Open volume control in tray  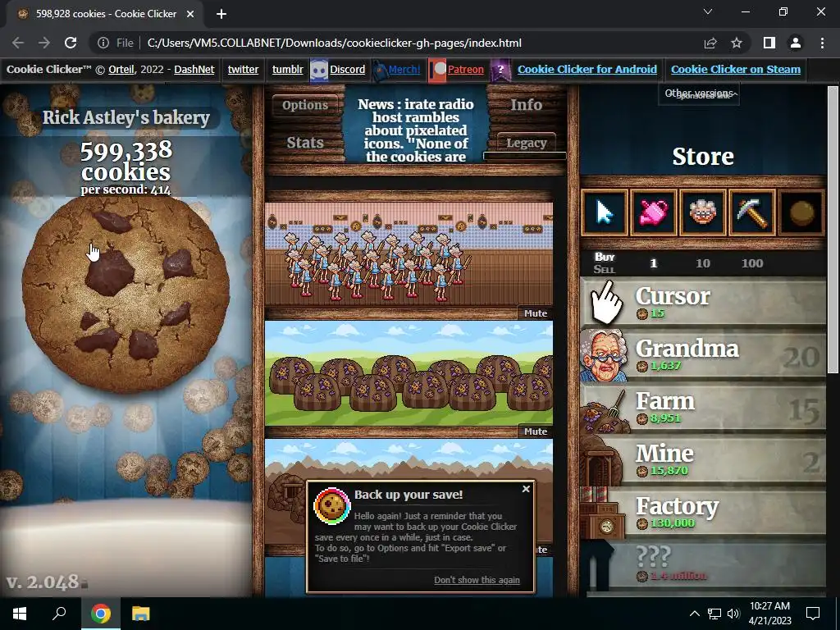(733, 614)
